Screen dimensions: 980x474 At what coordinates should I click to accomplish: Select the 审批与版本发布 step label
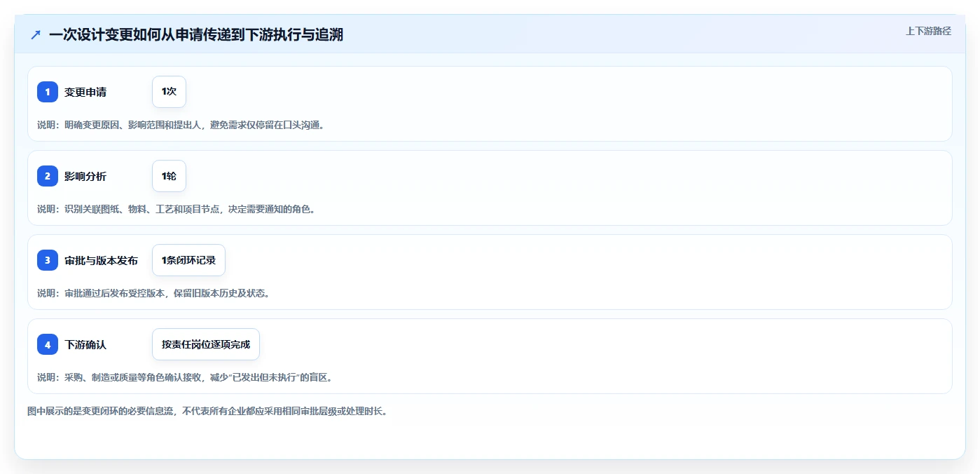tap(101, 260)
